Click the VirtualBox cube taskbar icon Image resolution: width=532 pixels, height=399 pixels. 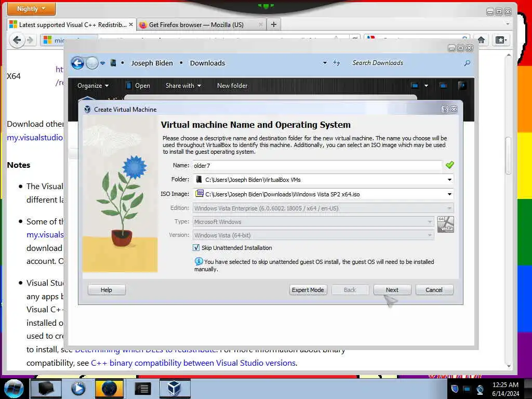click(x=174, y=389)
